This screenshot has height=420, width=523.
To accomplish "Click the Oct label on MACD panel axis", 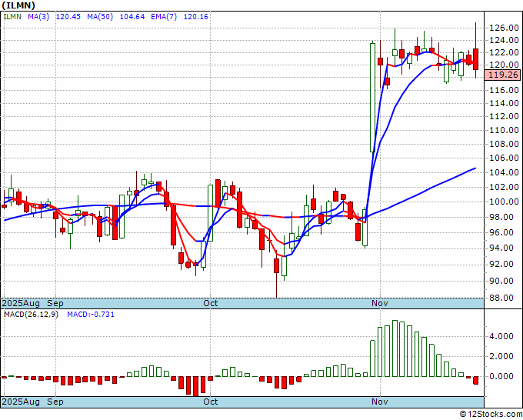I will pos(211,402).
